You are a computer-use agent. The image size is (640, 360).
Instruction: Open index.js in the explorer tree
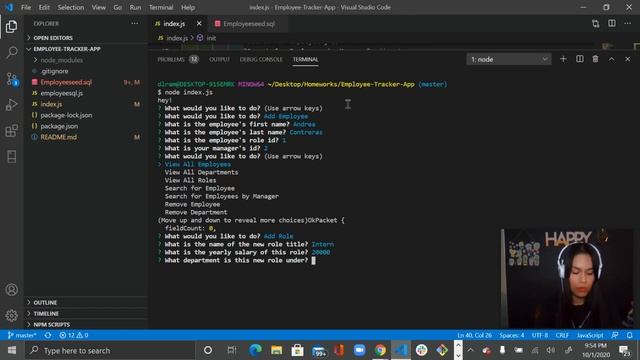(x=86, y=104)
